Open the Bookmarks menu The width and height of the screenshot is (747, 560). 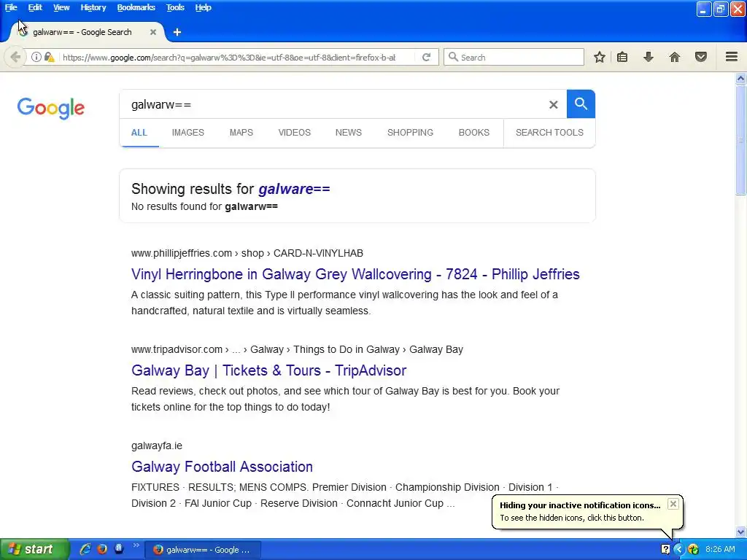click(x=136, y=7)
